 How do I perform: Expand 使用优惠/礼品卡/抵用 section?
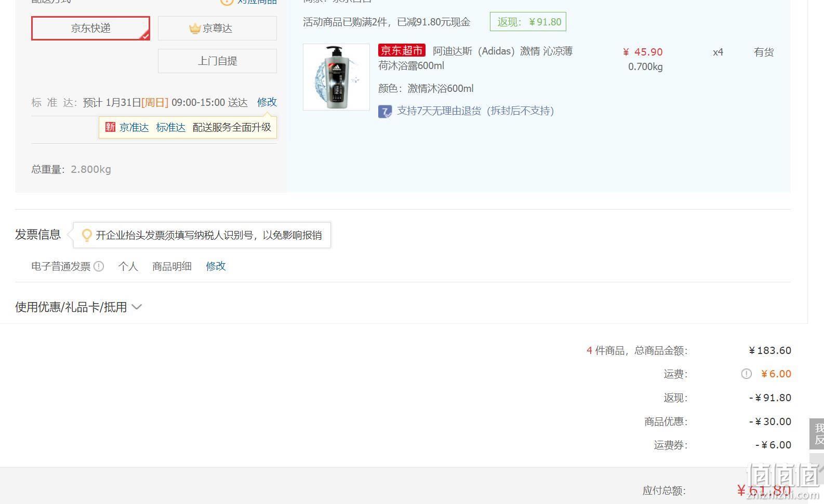pos(78,307)
